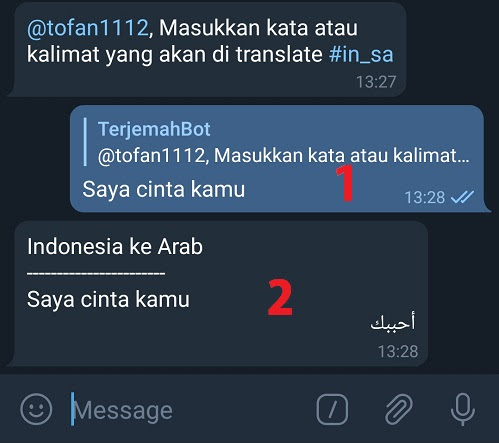Click the paperclip attachment icon

[399, 409]
